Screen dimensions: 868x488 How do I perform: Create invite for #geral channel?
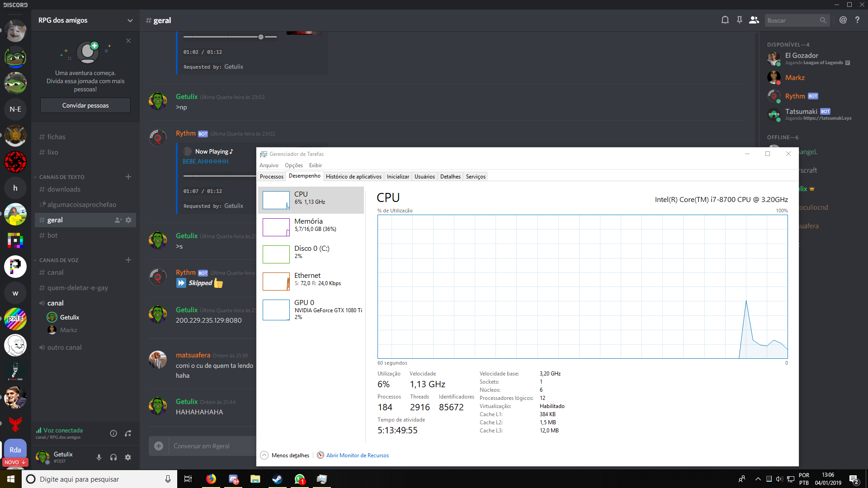click(x=118, y=220)
